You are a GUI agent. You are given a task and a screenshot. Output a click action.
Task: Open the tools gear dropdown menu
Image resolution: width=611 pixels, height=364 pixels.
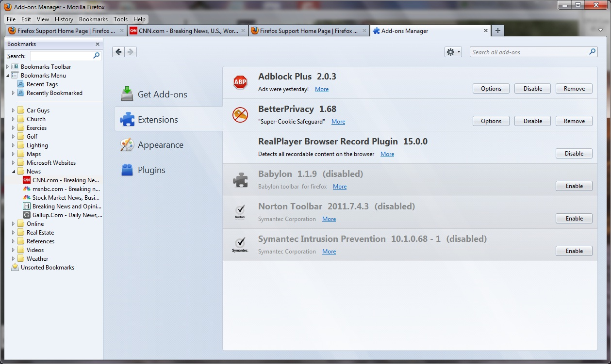coord(453,52)
